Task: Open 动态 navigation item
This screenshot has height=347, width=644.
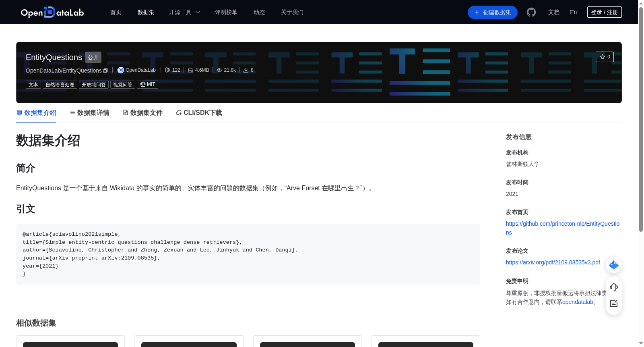Action: coord(259,12)
